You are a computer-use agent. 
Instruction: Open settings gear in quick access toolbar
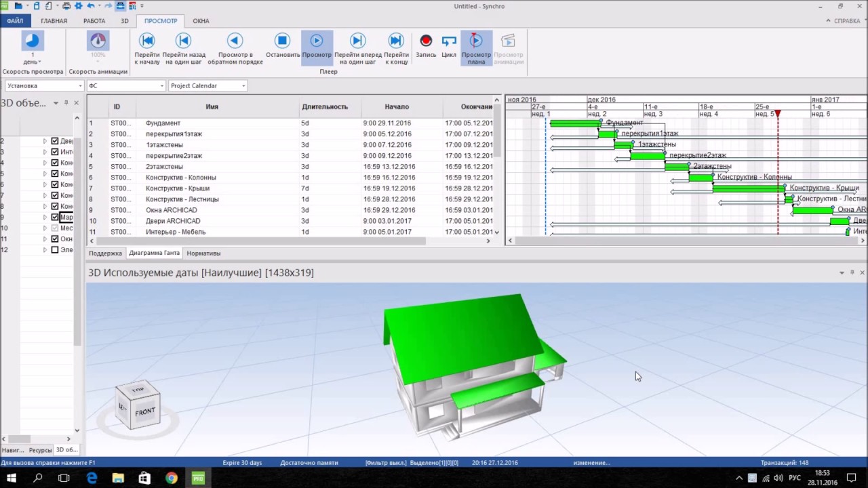coord(78,6)
